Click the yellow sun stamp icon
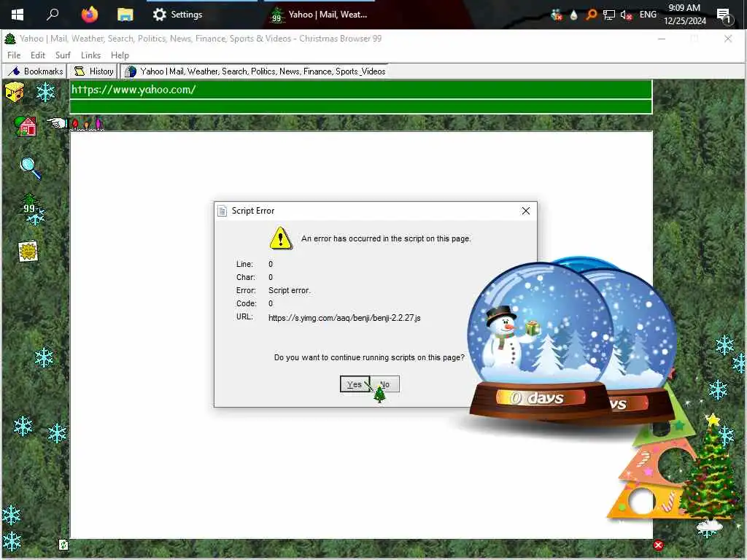Viewport: 747px width, 560px height. [x=28, y=251]
